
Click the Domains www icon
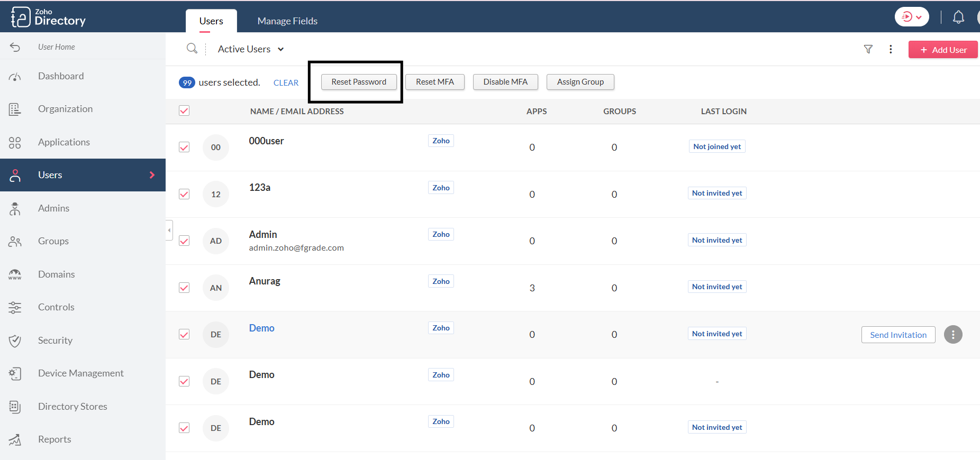pos(15,274)
